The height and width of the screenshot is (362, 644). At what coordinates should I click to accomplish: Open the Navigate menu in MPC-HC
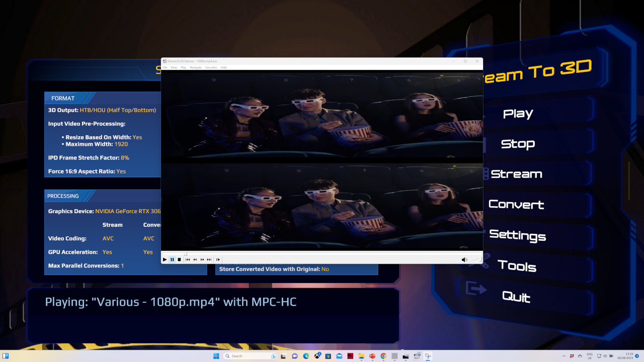[195, 67]
